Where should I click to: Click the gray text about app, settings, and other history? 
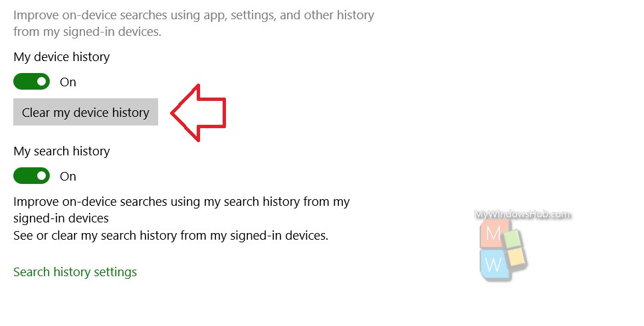point(194,15)
